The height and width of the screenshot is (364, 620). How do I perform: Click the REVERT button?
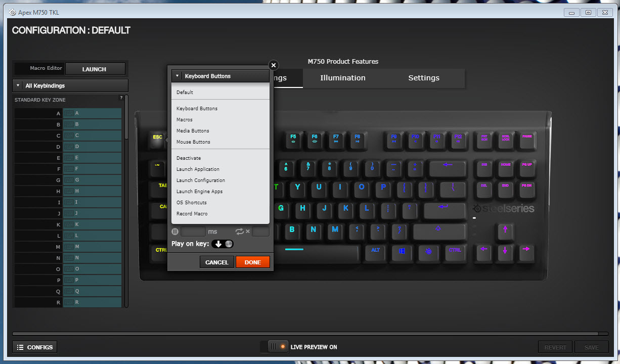(x=555, y=347)
